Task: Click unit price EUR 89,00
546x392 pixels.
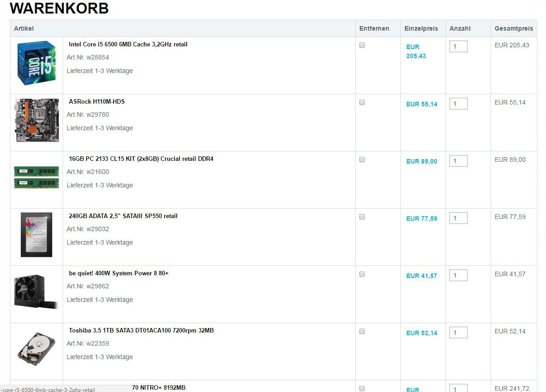Action: [422, 161]
